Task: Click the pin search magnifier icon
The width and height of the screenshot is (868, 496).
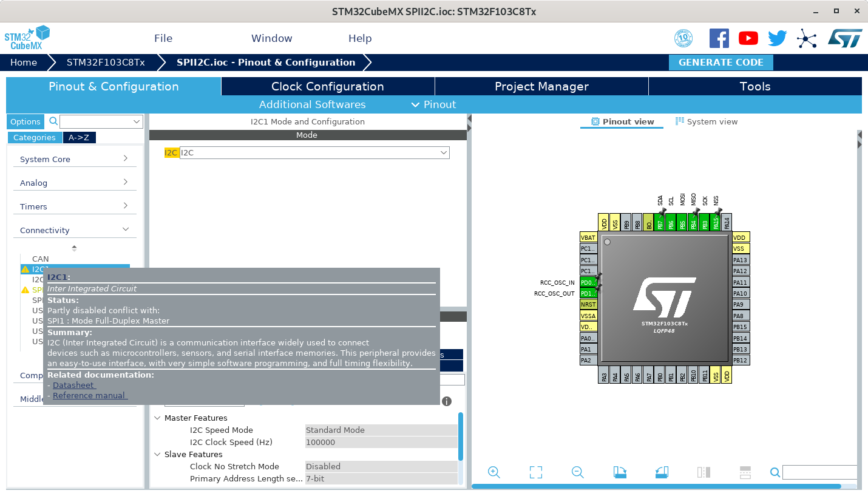Action: [775, 472]
